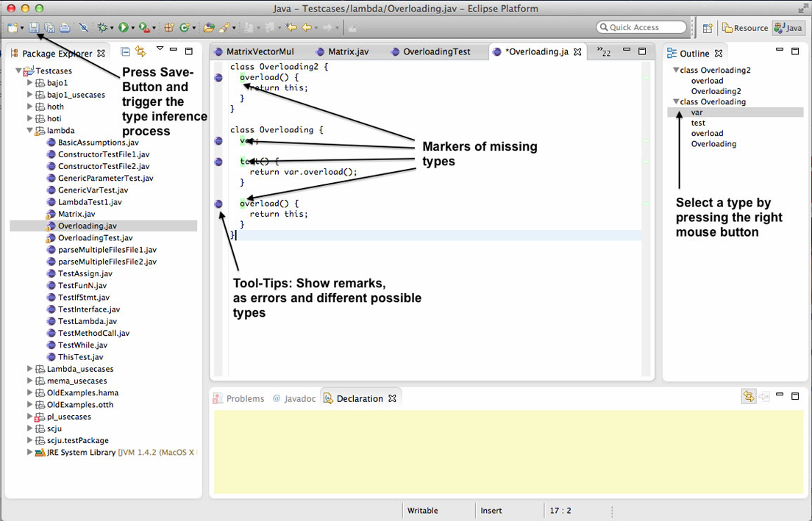Collapse all in Package Explorer

125,52
